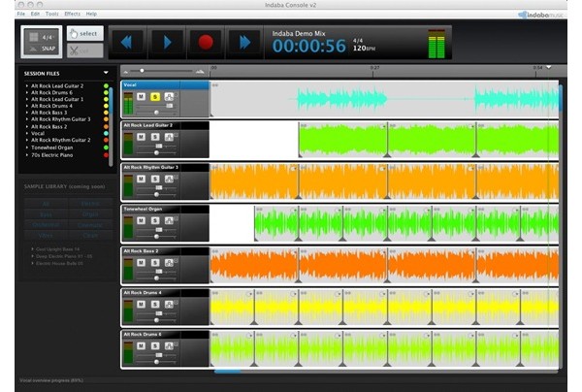Solo Alt Rock Rhythm Guitar 3 track
Viewport: 582px width, 392px height.
155,179
